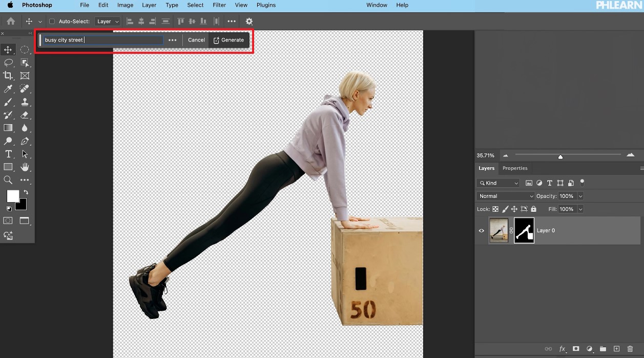Viewport: 644px width, 358px height.
Task: Select the Brush tool
Action: [x=8, y=102]
